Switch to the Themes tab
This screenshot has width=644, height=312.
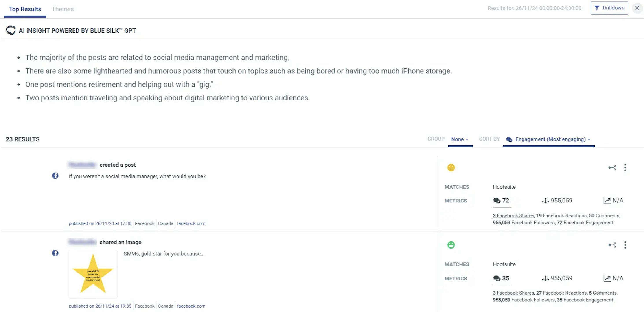[x=63, y=9]
